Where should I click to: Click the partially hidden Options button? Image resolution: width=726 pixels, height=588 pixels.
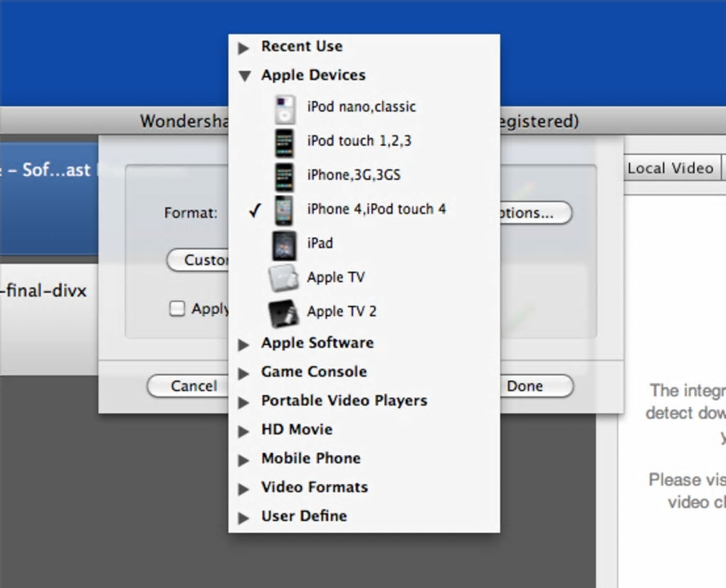point(536,213)
